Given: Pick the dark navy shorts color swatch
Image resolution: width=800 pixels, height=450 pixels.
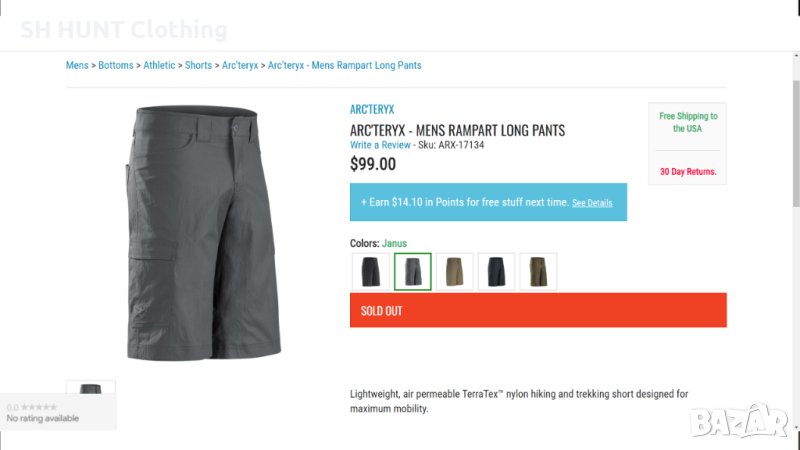Looking at the screenshot, I should tap(497, 271).
